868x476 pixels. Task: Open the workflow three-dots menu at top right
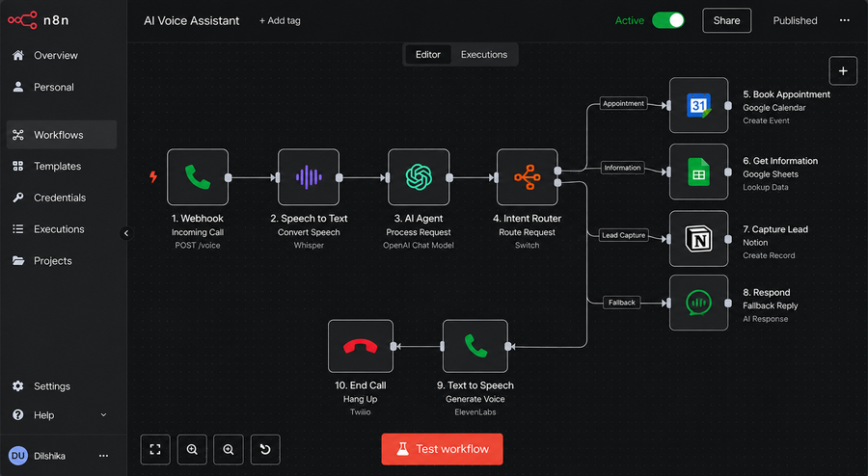tap(844, 20)
